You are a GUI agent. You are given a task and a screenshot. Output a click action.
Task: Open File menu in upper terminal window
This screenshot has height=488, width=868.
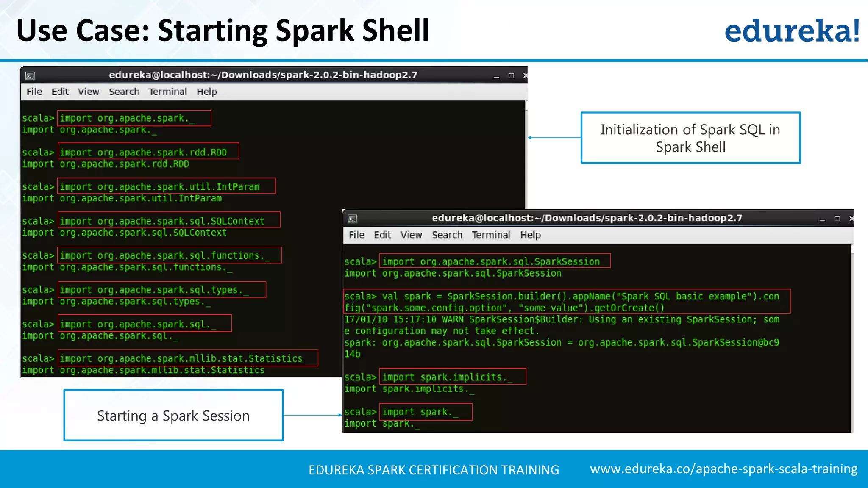point(34,92)
